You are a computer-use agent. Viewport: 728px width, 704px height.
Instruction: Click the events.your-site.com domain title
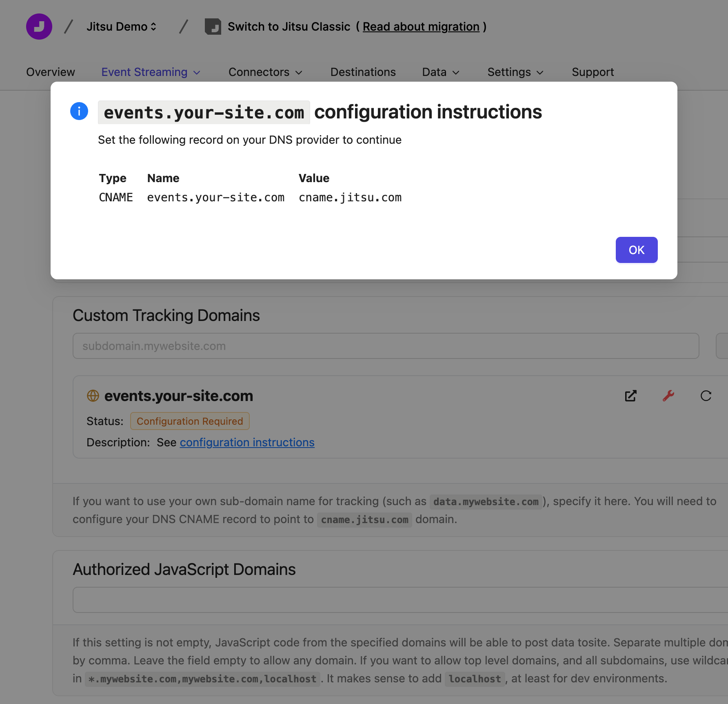pyautogui.click(x=179, y=396)
